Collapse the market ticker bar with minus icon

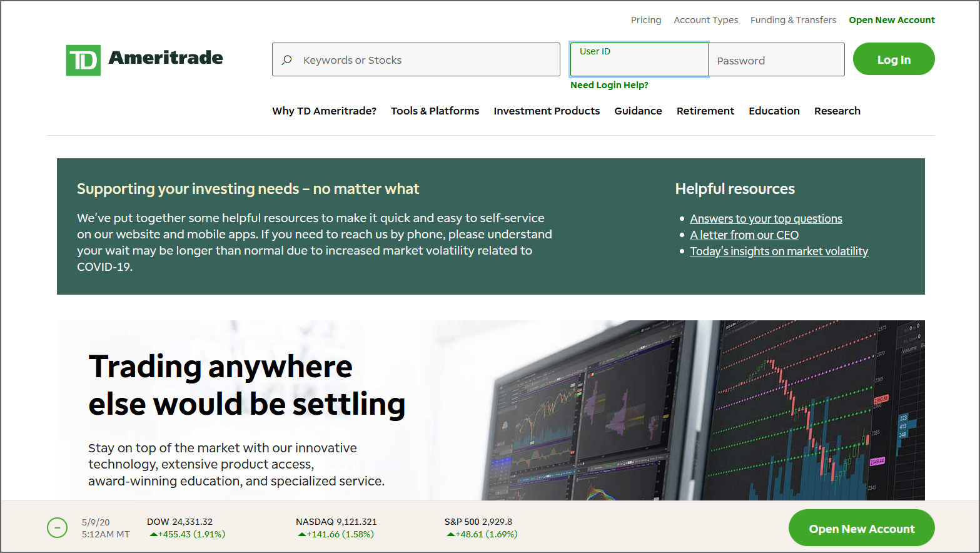(57, 528)
